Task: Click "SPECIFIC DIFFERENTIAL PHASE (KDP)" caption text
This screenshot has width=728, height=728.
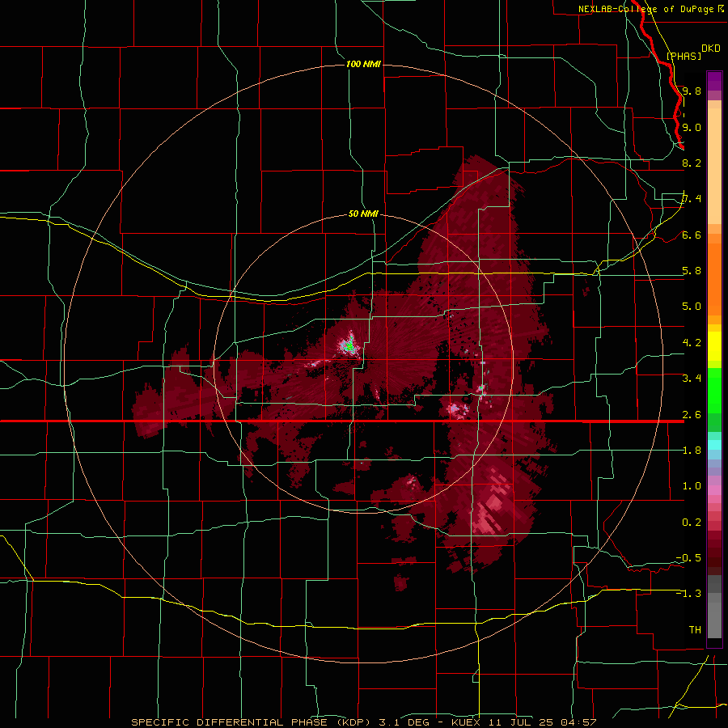Action: [x=249, y=722]
